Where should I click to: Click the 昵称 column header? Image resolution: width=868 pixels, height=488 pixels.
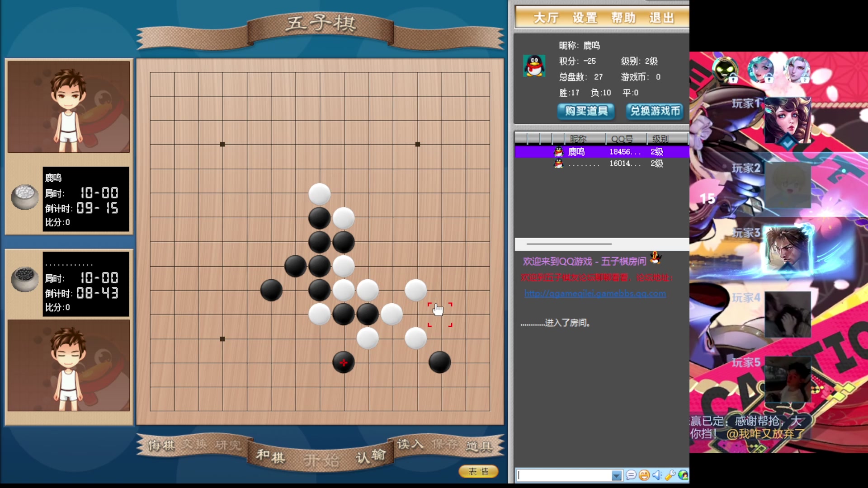[x=585, y=139]
